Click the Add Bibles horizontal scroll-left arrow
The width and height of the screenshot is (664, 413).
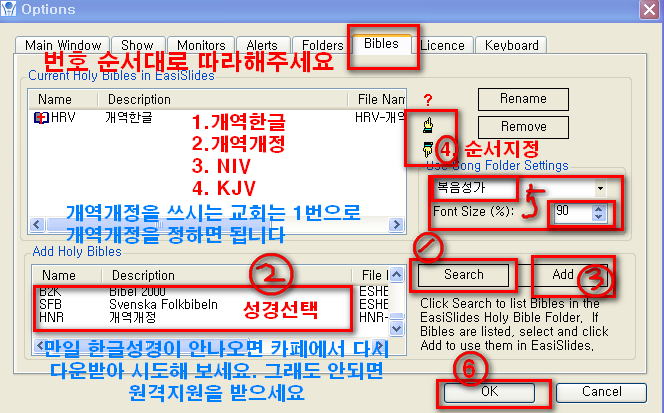click(40, 346)
